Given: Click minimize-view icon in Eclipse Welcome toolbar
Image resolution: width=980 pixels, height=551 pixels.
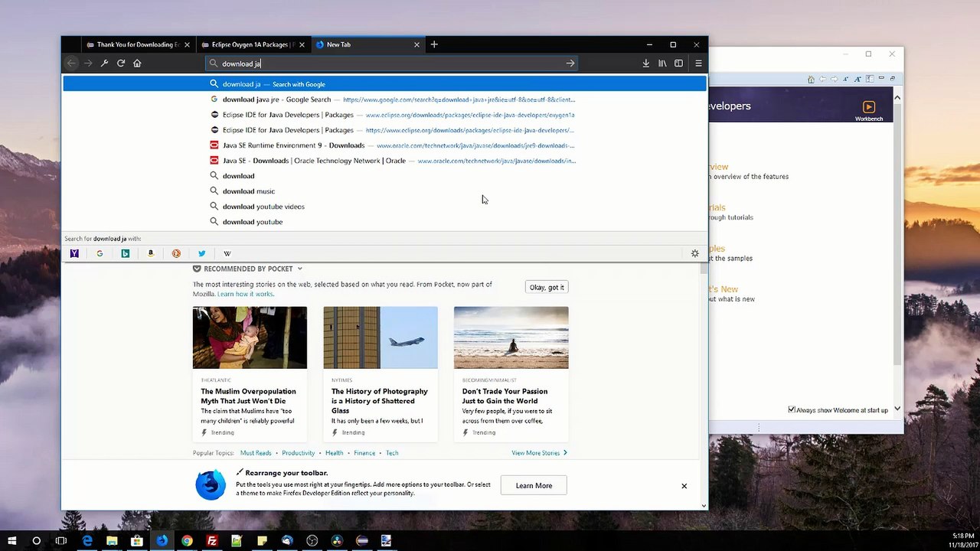Looking at the screenshot, I should coord(881,78).
